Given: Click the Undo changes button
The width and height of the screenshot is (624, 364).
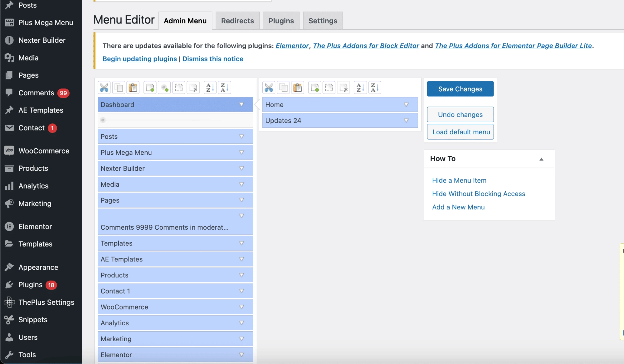Looking at the screenshot, I should coord(460,114).
